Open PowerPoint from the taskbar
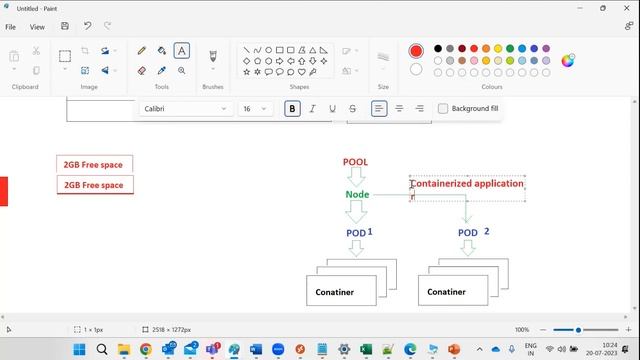This screenshot has height=360, width=640. (x=454, y=349)
